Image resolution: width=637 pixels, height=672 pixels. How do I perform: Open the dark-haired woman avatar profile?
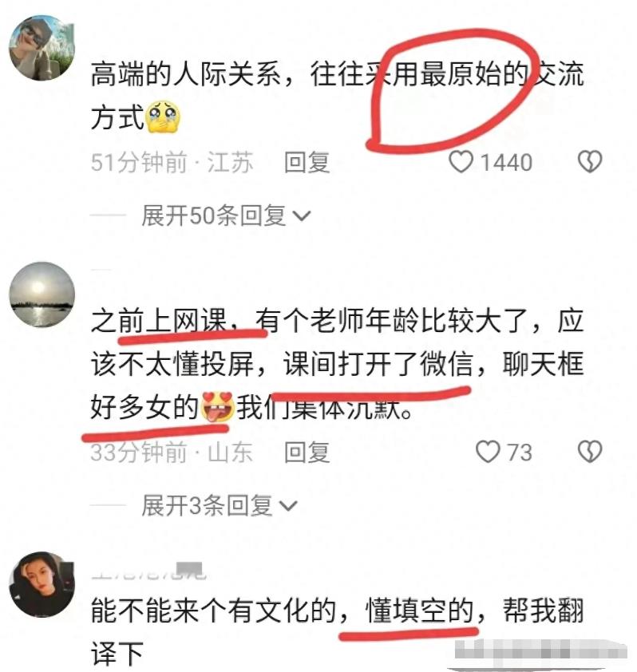(42, 584)
